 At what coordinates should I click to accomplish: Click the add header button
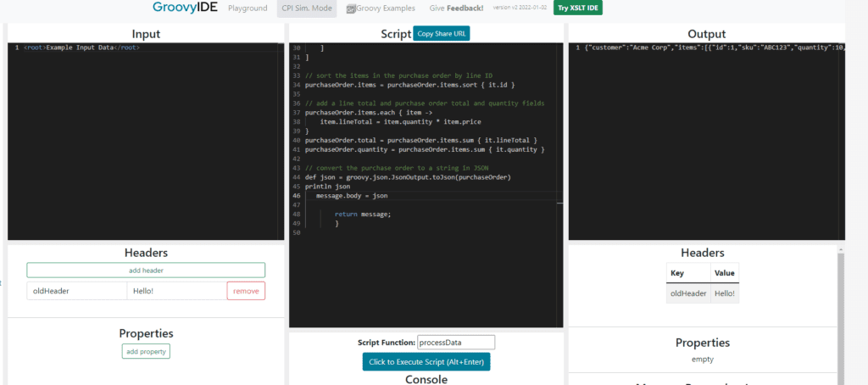pyautogui.click(x=146, y=271)
